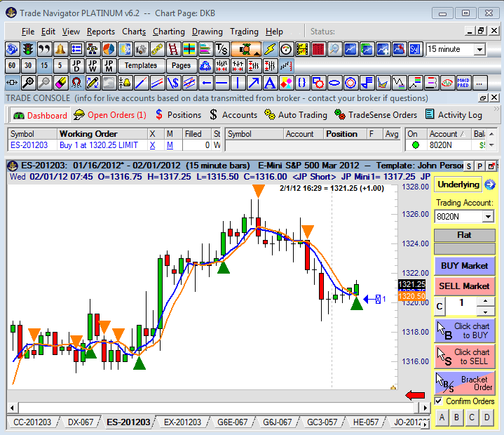Switch to the Activity Log tab
Image resolution: width=504 pixels, height=435 pixels.
(454, 115)
